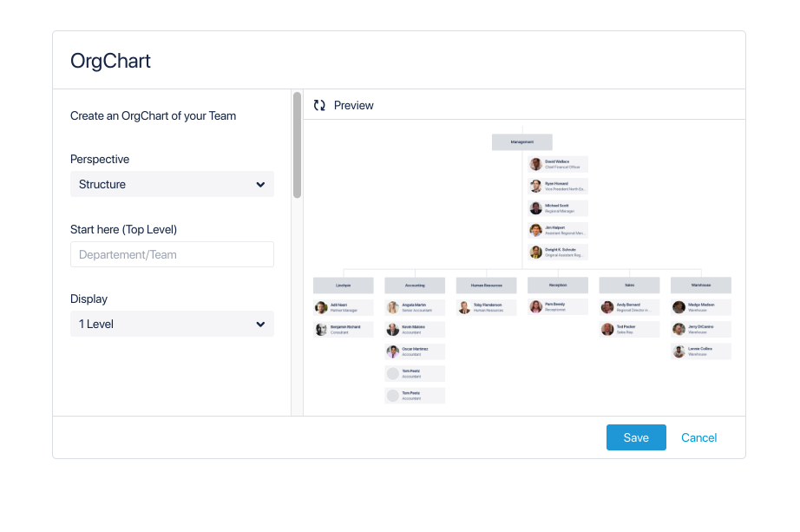
Task: Click the Cancel link
Action: (x=699, y=437)
